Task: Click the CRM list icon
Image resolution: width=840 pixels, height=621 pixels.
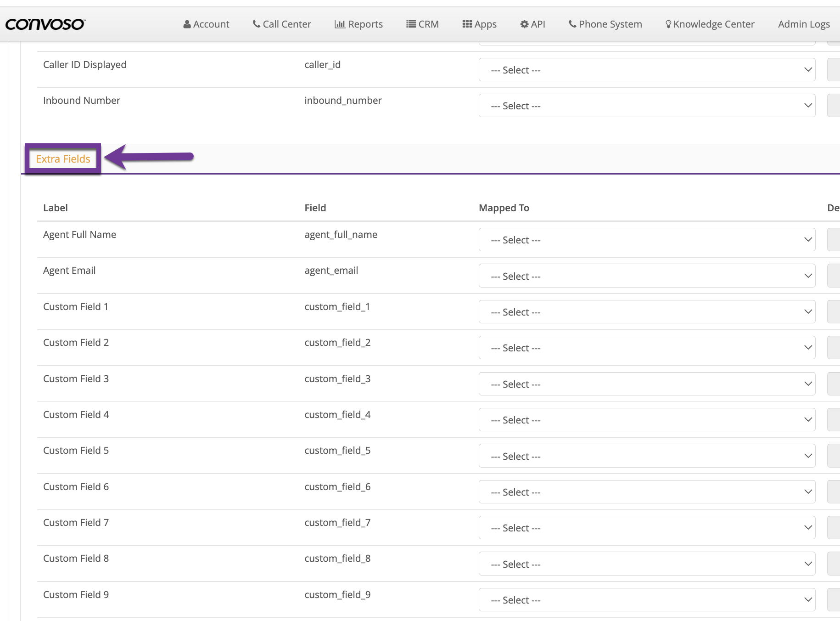Action: [411, 24]
